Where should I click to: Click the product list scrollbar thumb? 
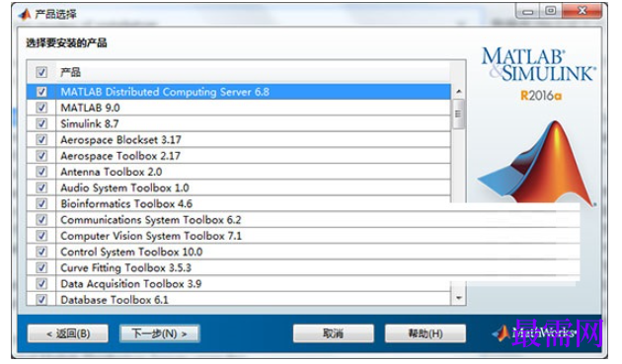(x=458, y=114)
